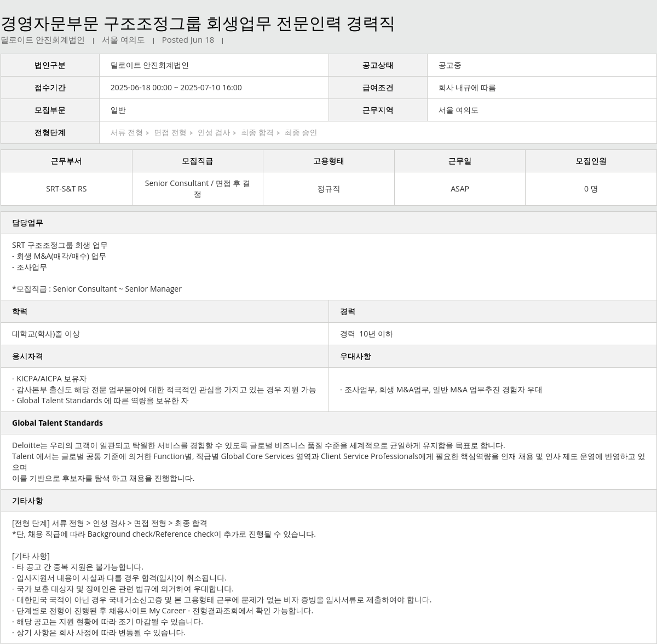Select the 면접 전형 step in the 전형단계 row
657x644 pixels.
point(170,132)
